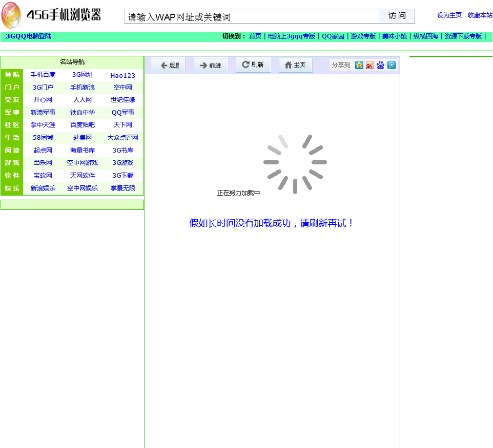
Task: Click the 分享到 share label
Action: [341, 65]
